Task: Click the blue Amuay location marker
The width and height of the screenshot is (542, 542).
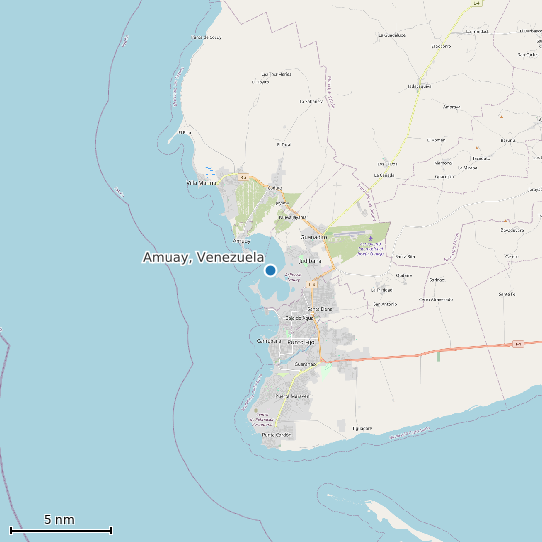Action: pos(270,270)
